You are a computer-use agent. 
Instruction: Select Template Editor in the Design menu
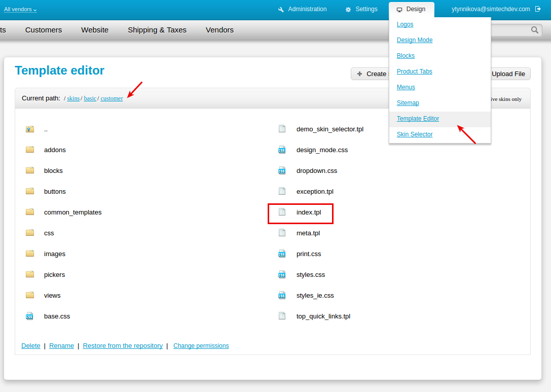418,119
